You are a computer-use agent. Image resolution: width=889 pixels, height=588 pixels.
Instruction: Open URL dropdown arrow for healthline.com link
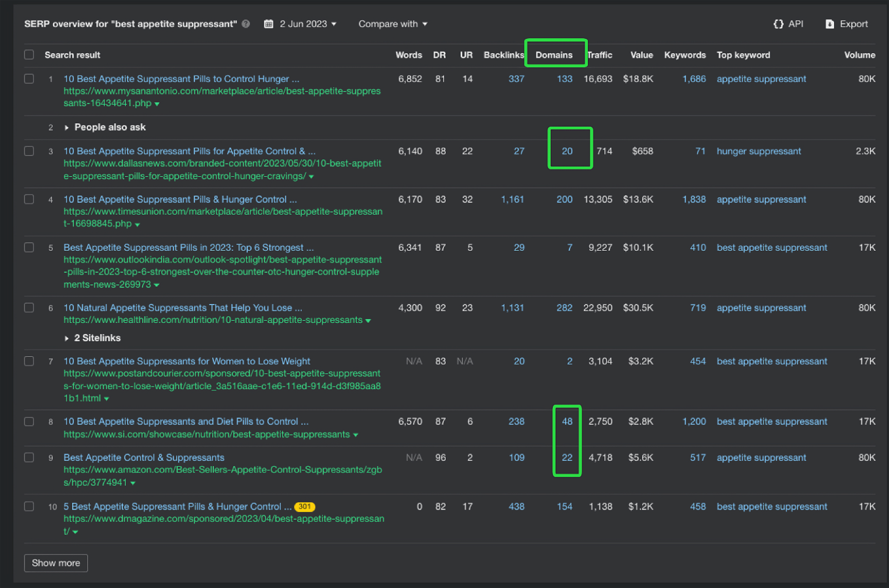coord(368,321)
